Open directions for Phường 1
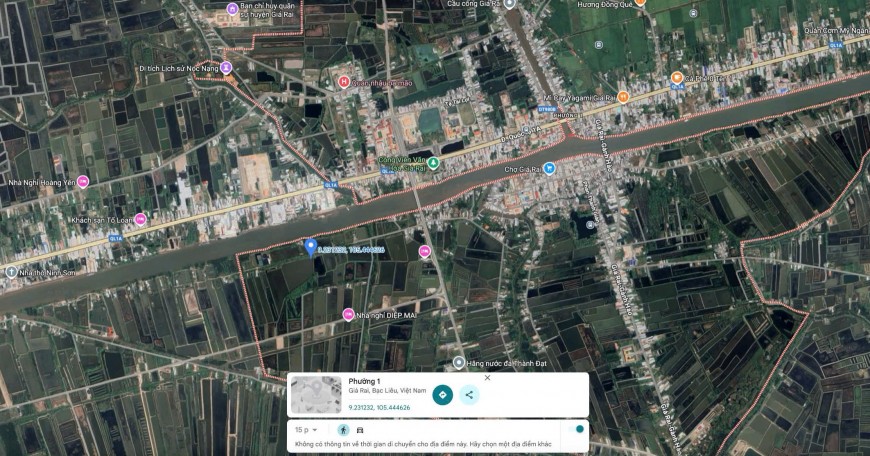Viewport: 870px width, 456px height. (442, 395)
